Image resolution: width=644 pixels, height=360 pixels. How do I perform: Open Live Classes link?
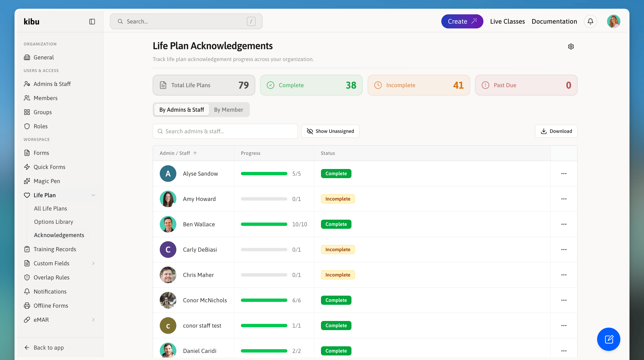pos(507,22)
